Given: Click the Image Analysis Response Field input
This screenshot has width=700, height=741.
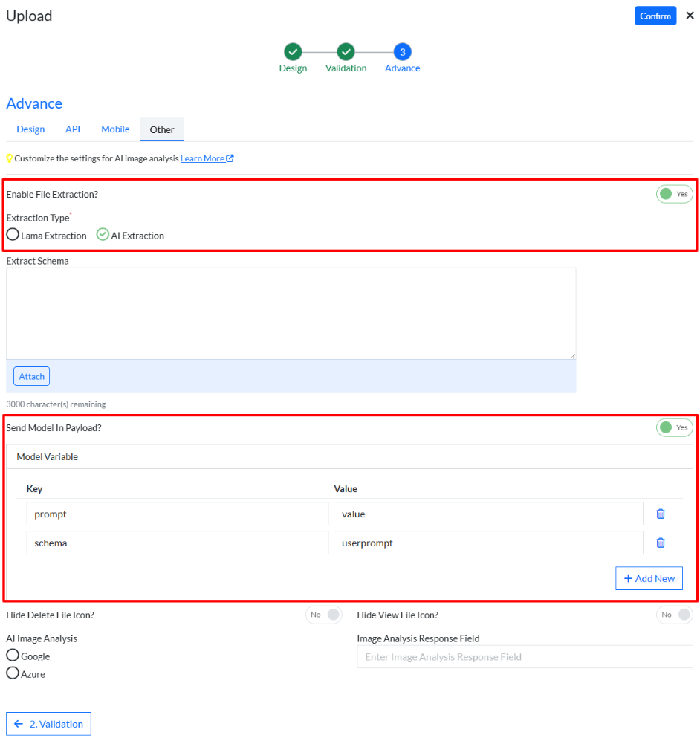Looking at the screenshot, I should click(x=524, y=656).
